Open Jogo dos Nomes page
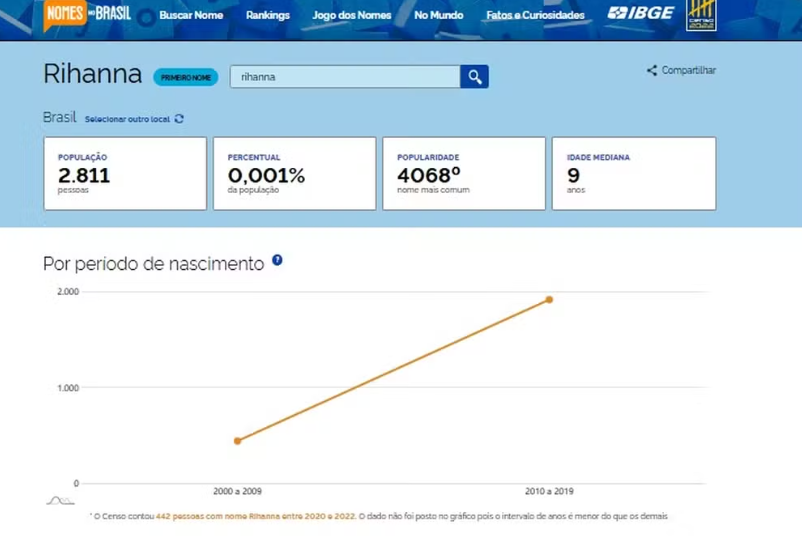802x536 pixels. pyautogui.click(x=352, y=15)
